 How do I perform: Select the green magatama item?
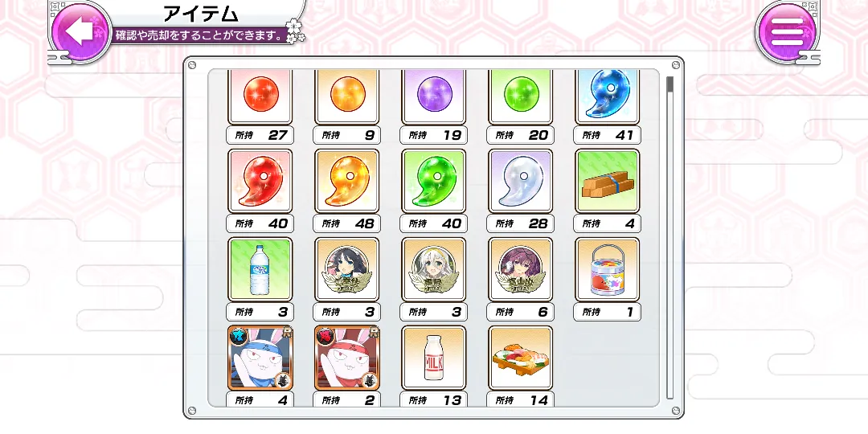tap(433, 181)
